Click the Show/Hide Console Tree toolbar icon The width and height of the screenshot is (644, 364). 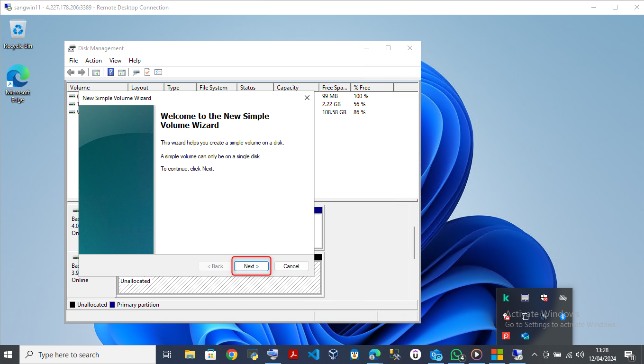point(96,73)
